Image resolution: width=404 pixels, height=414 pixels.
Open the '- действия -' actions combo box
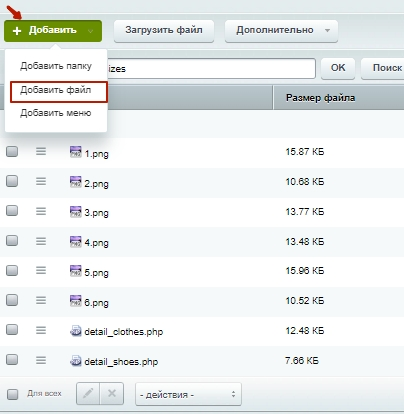click(x=188, y=394)
